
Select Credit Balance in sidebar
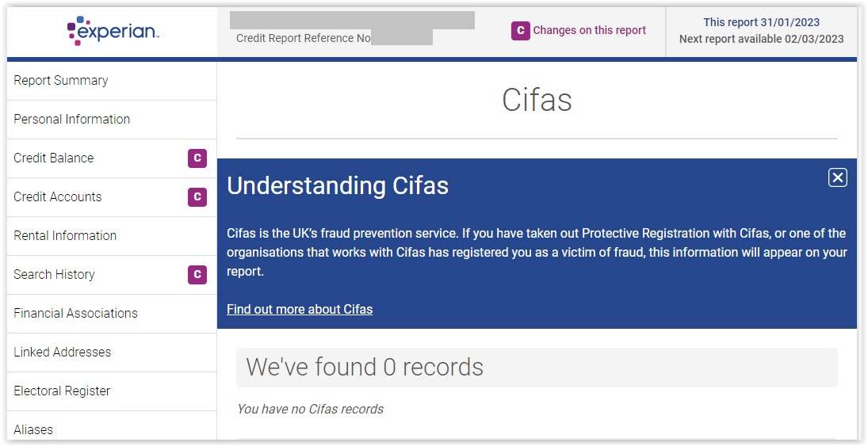point(112,158)
